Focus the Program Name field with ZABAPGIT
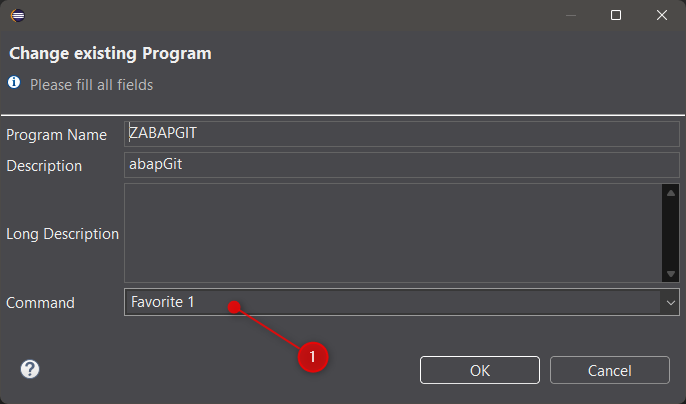686x404 pixels. 402,133
